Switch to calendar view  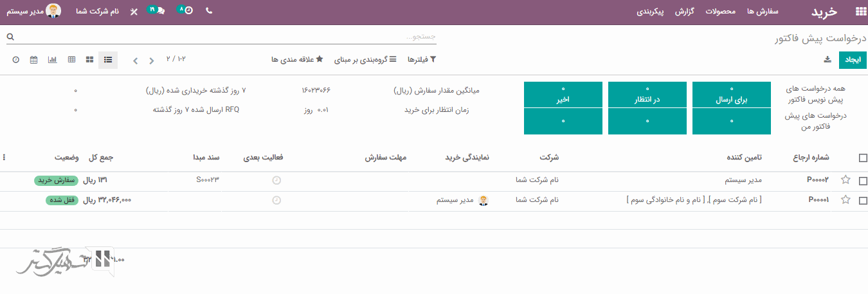pyautogui.click(x=34, y=60)
